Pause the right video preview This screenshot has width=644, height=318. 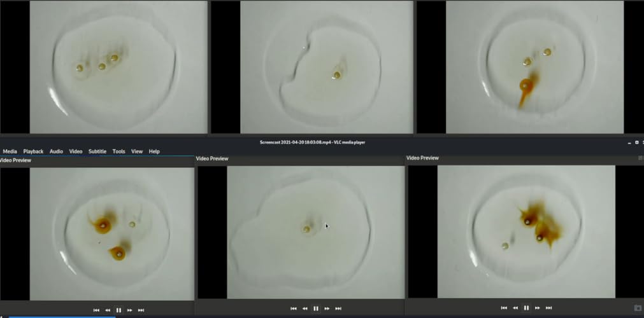click(x=526, y=308)
